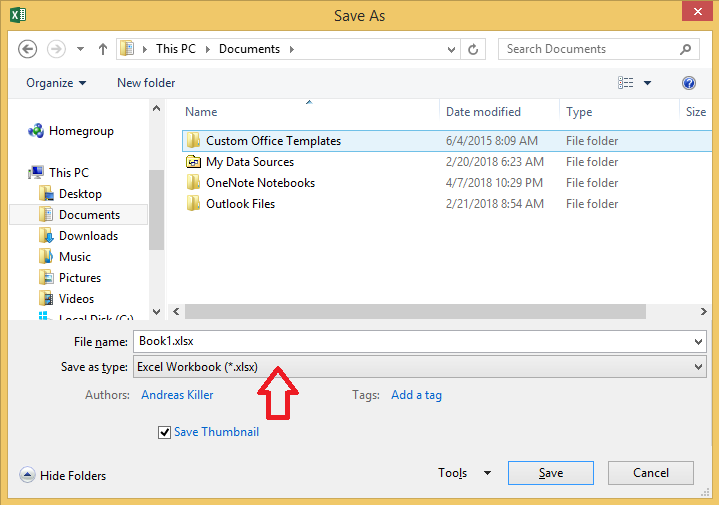
Task: Click the Excel icon in the title bar
Action: 18,15
